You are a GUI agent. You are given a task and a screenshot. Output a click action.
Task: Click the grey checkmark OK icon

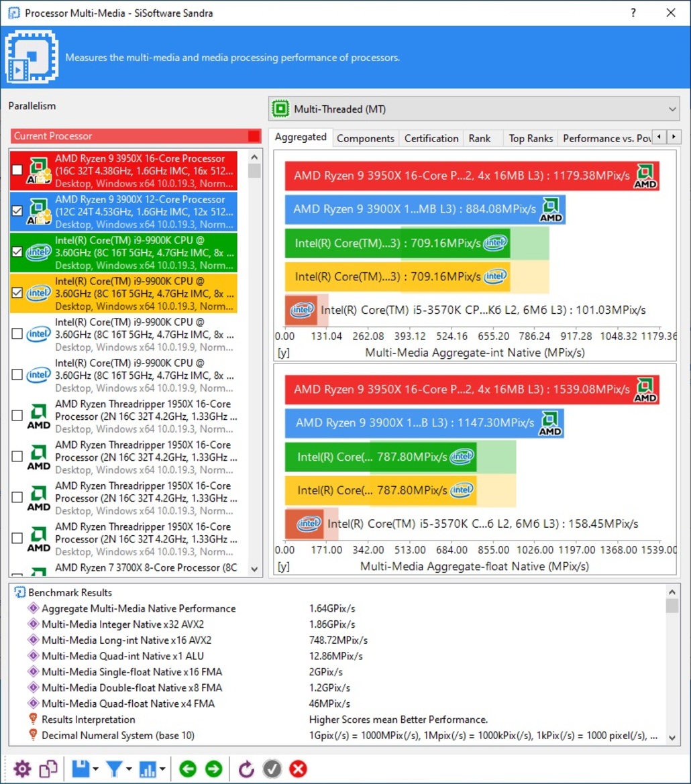pos(272,769)
